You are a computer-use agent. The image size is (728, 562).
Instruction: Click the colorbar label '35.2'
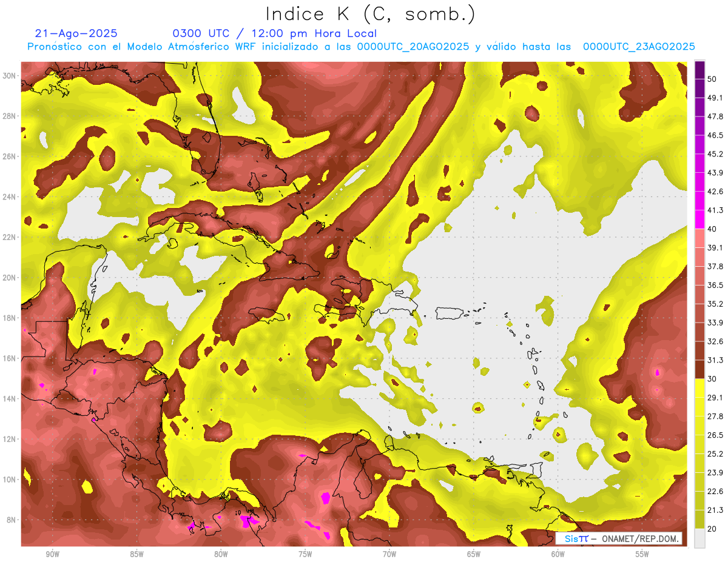point(715,304)
